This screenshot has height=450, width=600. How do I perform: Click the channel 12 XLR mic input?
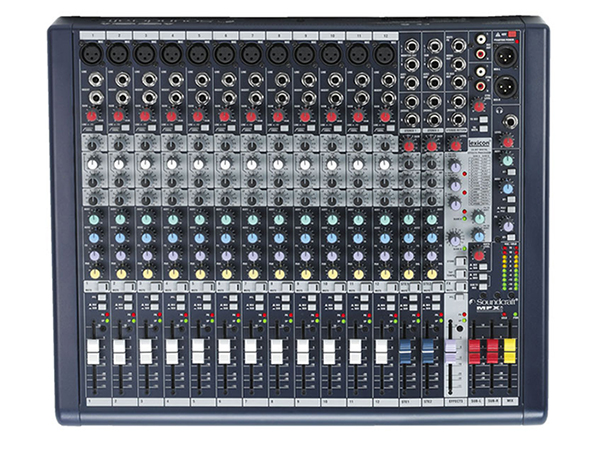coord(382,50)
